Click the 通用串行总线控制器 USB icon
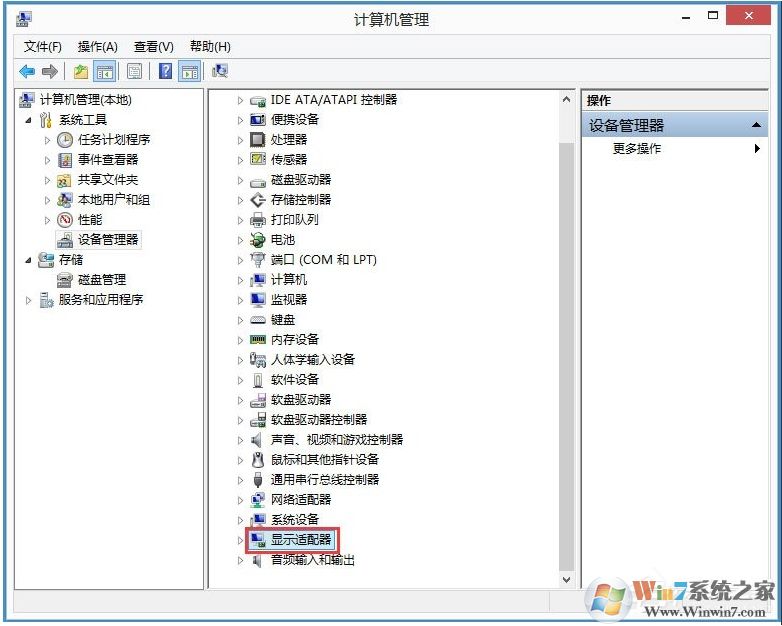The image size is (782, 626). pos(257,480)
